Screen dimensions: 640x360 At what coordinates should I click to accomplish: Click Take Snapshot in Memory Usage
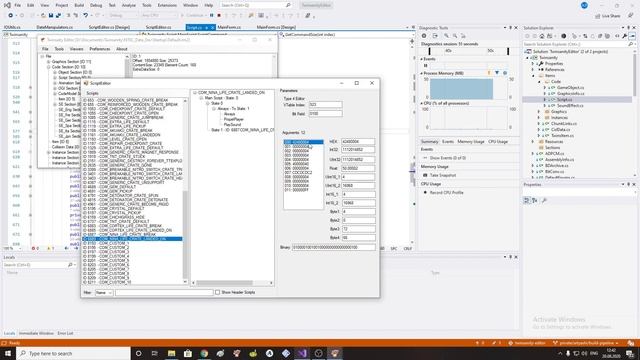tap(443, 175)
